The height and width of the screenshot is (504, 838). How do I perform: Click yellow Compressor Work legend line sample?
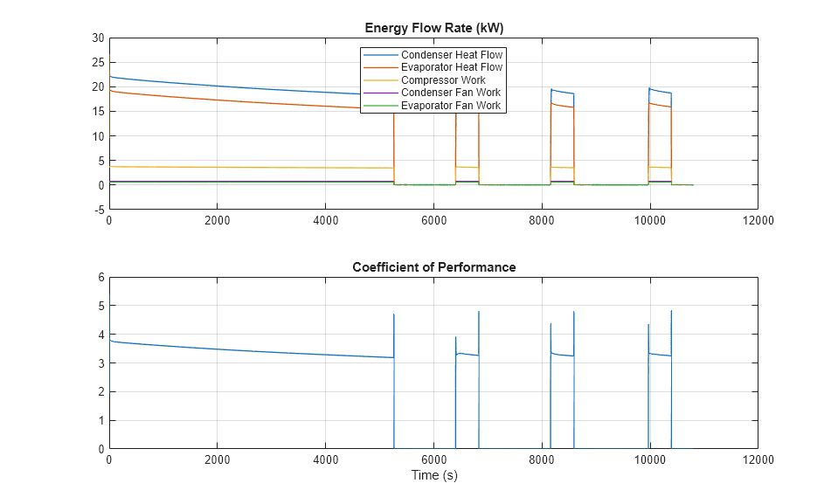click(x=381, y=80)
